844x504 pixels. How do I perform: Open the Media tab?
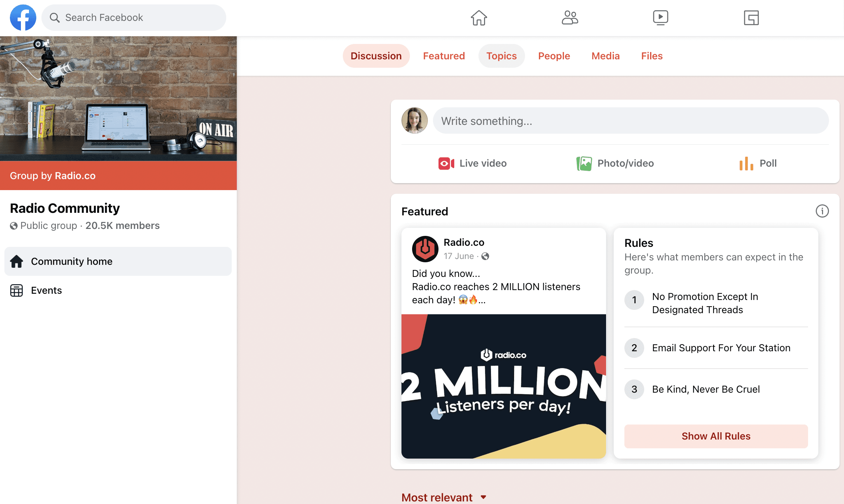[x=606, y=56]
